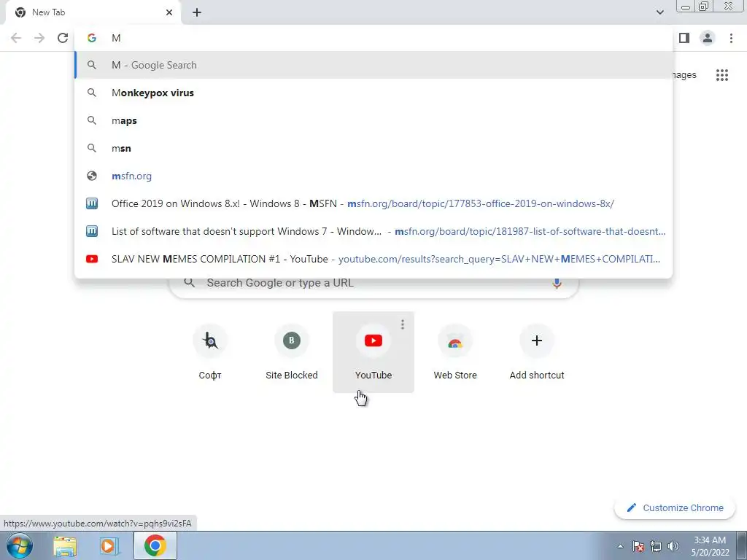The image size is (747, 560).
Task: Click the address bar input with M
Action: click(373, 38)
